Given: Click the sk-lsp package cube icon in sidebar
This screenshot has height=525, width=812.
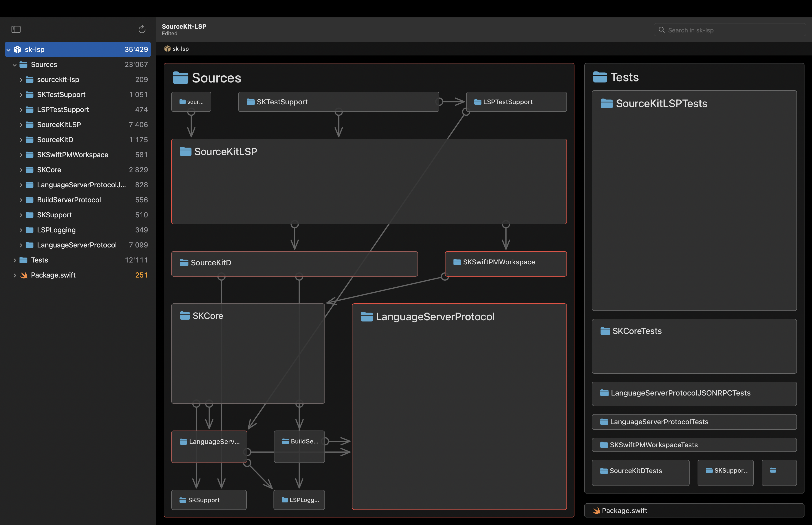Looking at the screenshot, I should (x=17, y=49).
